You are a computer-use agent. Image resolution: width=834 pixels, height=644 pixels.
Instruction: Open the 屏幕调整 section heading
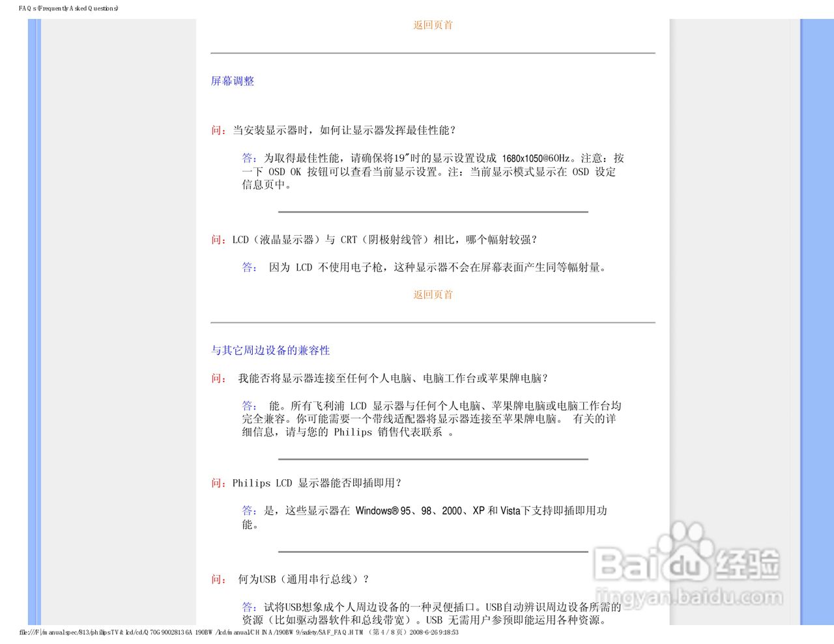click(232, 81)
